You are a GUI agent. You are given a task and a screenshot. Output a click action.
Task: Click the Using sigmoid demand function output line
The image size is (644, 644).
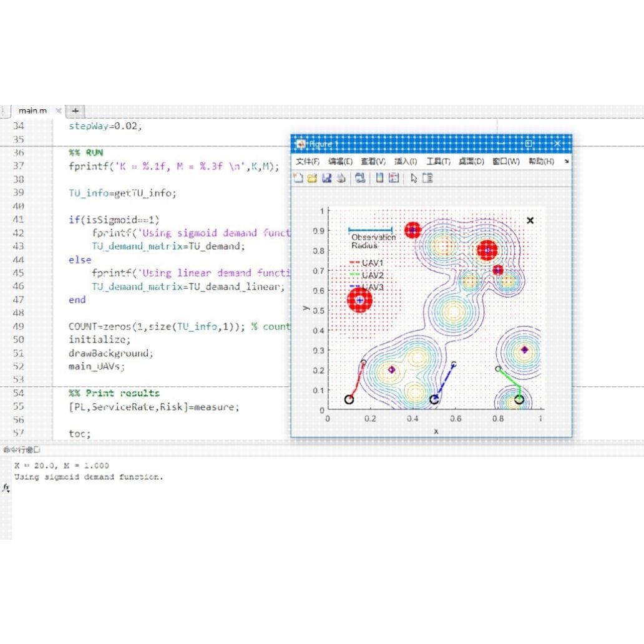[x=89, y=477]
